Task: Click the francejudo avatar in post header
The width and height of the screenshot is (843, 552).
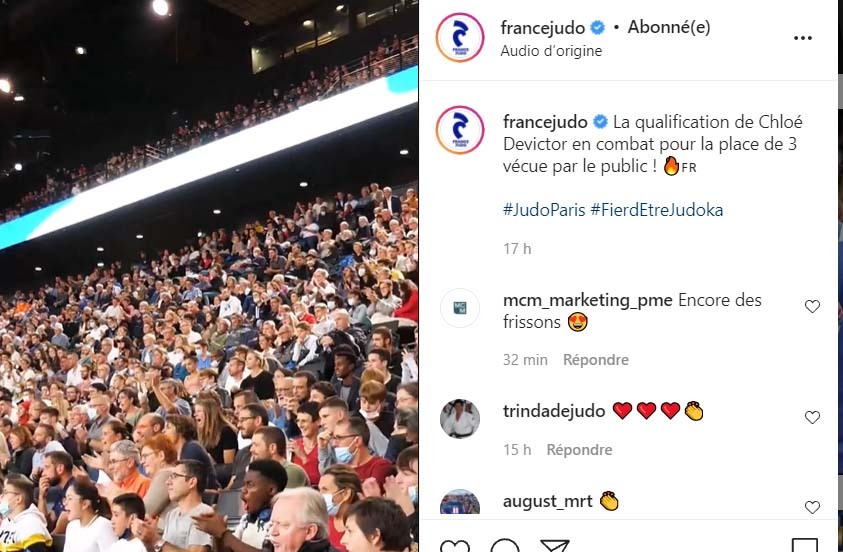Action: click(x=460, y=38)
